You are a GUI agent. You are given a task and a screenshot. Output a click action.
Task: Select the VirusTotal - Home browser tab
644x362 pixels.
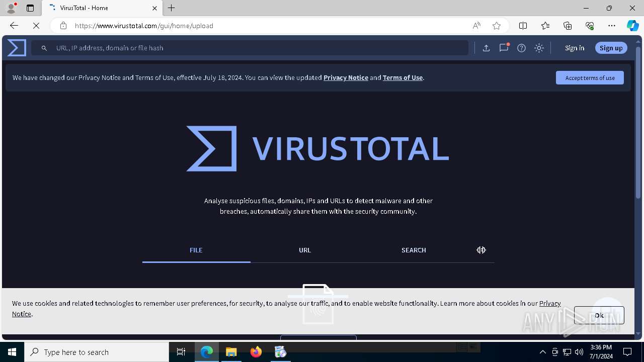pos(102,8)
